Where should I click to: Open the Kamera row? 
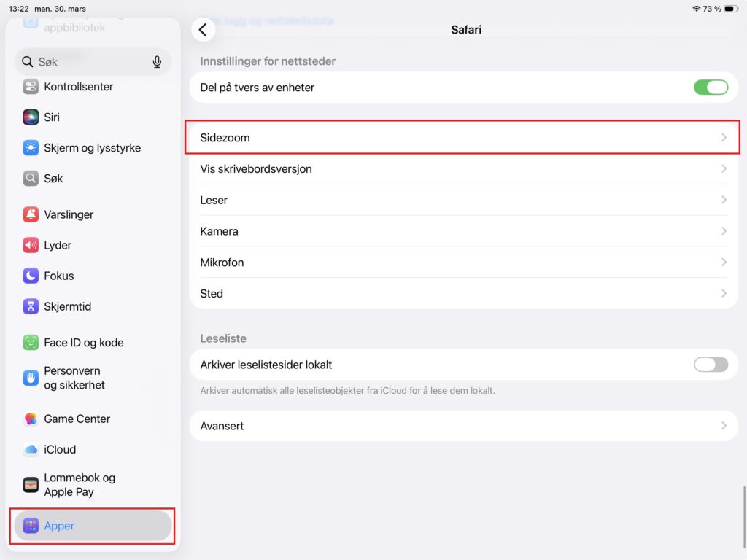[463, 231]
